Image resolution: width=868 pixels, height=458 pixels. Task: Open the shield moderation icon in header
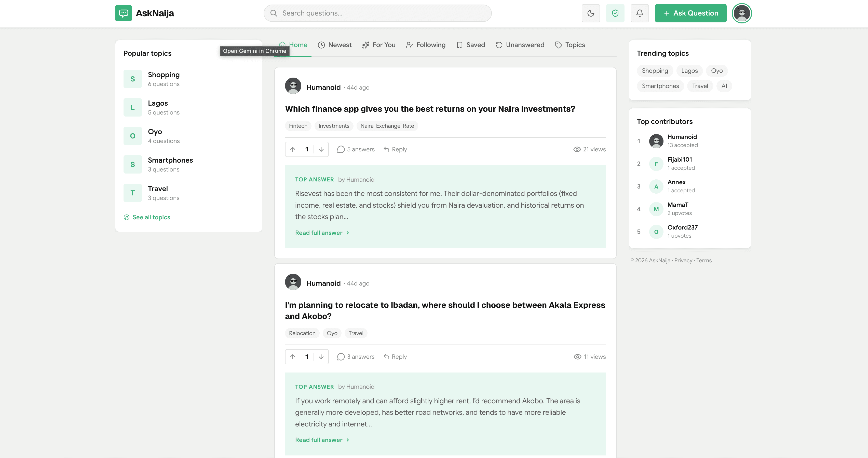[x=615, y=13]
